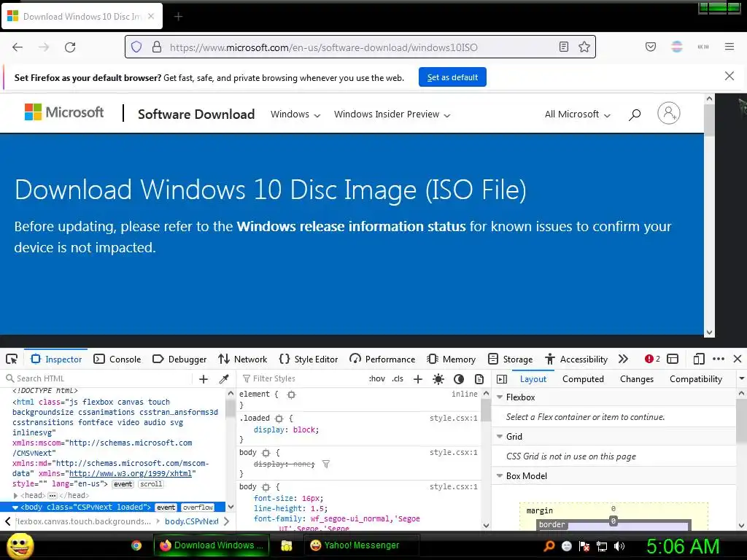The height and width of the screenshot is (560, 747).
Task: Select body.CSPvNext breadcrumb item
Action: point(192,521)
